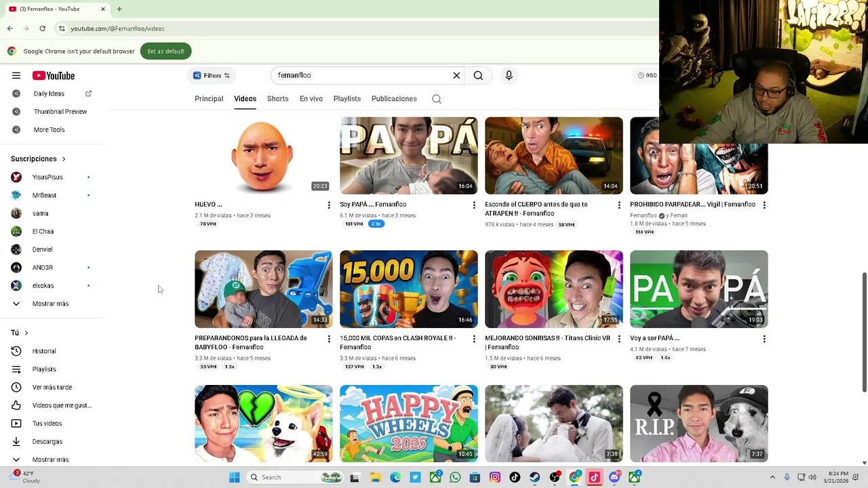
Task: Open Instagram from the Windows taskbar
Action: pos(495,477)
